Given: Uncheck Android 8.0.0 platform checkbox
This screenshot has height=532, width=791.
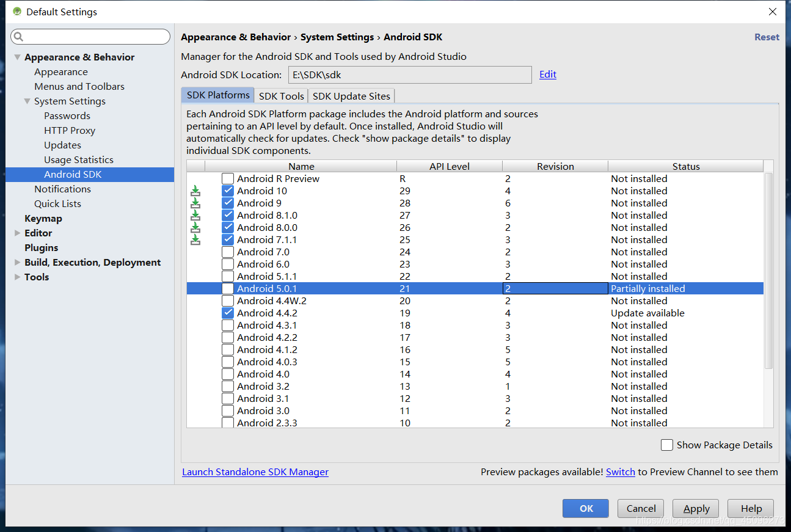Looking at the screenshot, I should click(x=228, y=227).
